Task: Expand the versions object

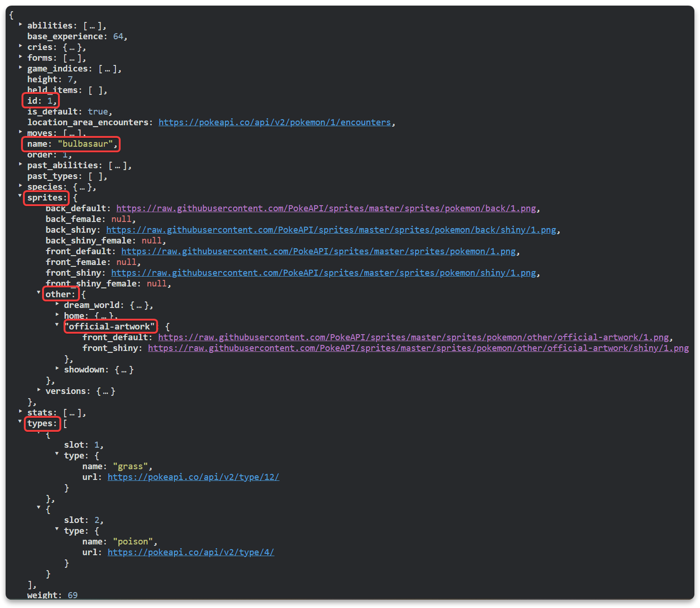Action: point(38,390)
